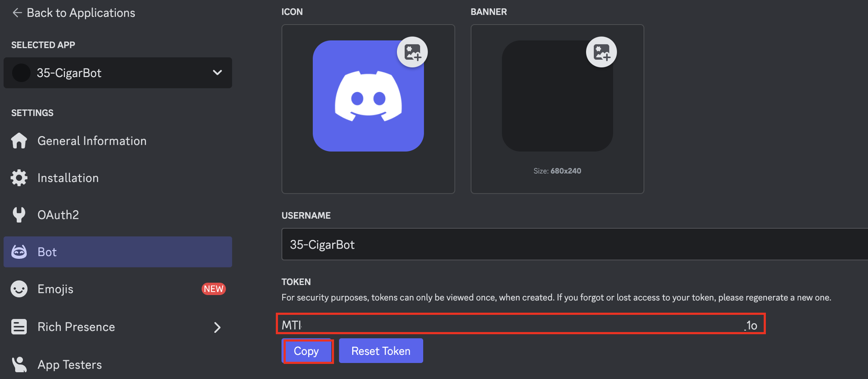Viewport: 868px width, 379px height.
Task: Click the banner size 680x240 text
Action: (x=557, y=171)
